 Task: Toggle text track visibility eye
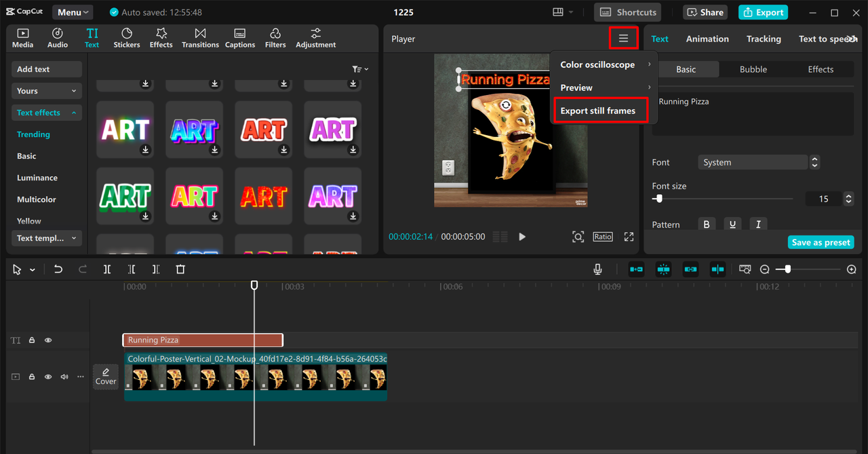point(48,341)
